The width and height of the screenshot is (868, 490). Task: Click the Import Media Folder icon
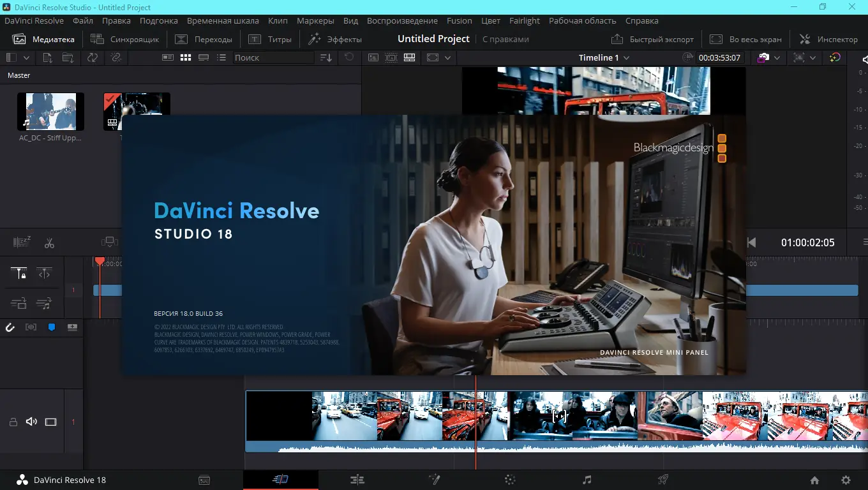67,57
